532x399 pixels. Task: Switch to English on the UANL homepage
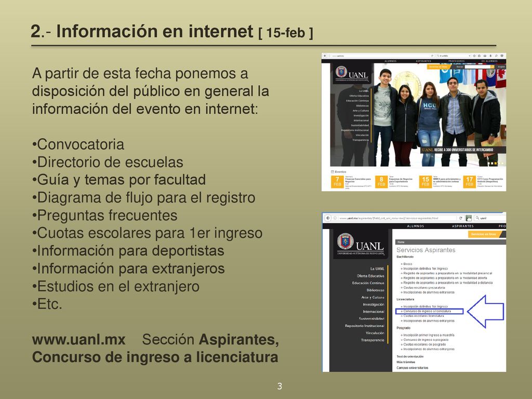[x=501, y=67]
